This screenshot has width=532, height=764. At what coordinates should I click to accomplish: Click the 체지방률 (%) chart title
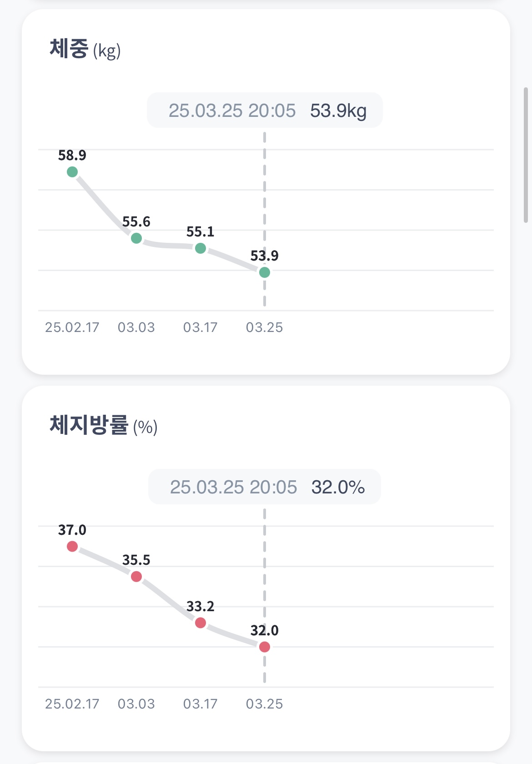(103, 426)
